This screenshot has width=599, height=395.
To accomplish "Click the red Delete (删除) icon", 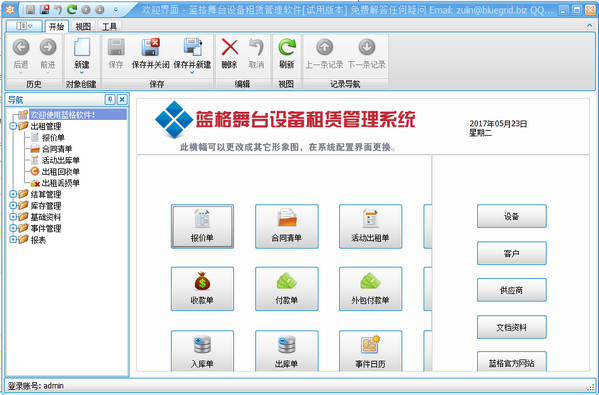I will tap(230, 53).
